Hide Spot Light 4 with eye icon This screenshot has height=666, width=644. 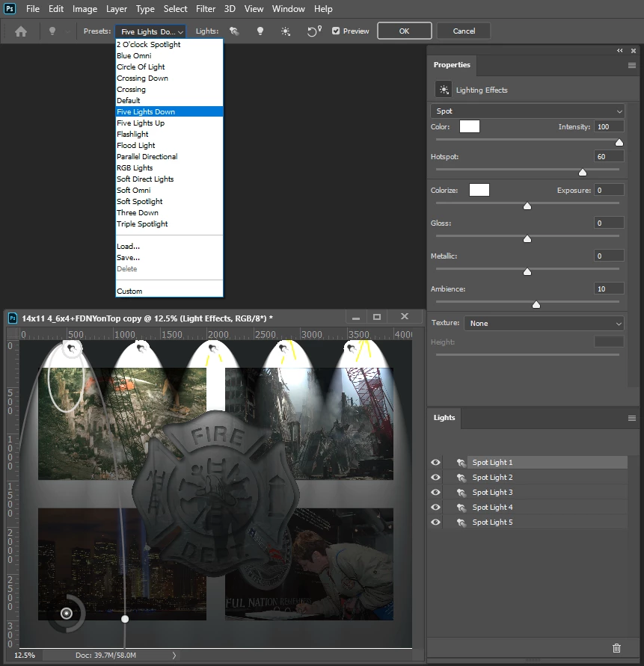(x=436, y=507)
